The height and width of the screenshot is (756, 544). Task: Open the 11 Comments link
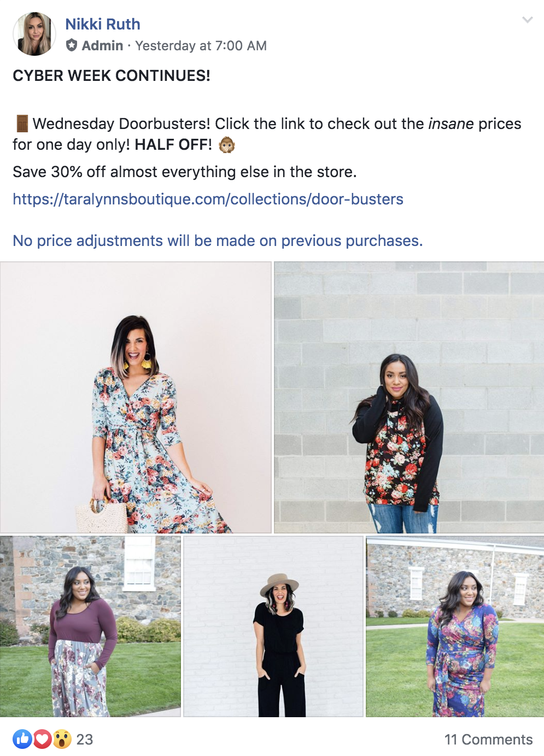point(488,740)
